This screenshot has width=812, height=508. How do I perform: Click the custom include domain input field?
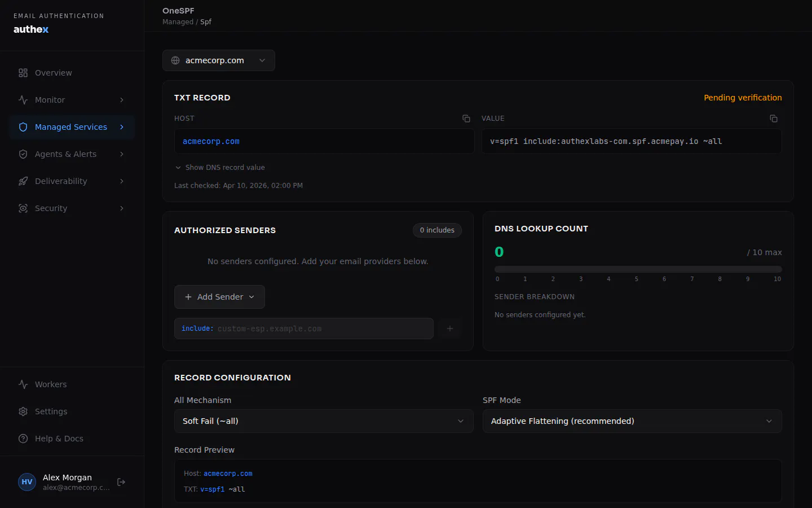(x=304, y=329)
